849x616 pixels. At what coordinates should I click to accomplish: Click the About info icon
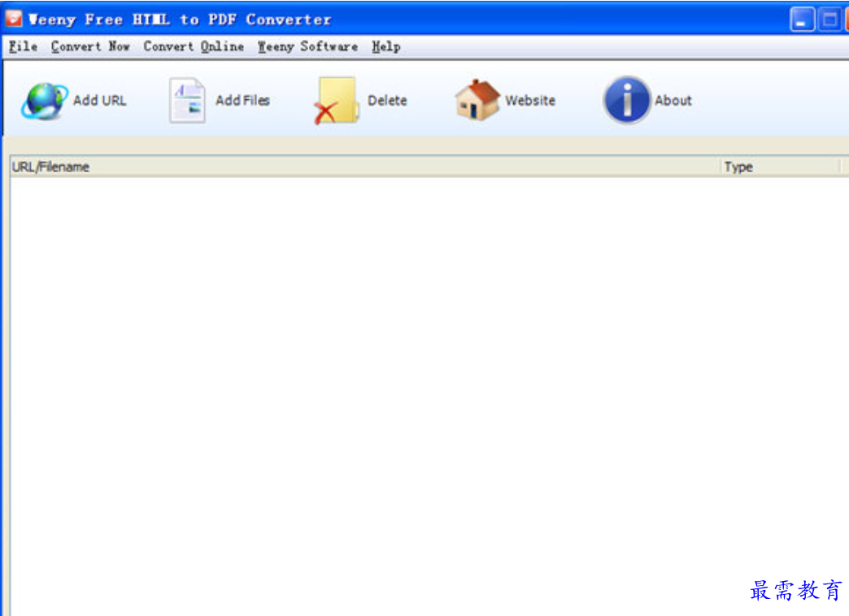(626, 100)
